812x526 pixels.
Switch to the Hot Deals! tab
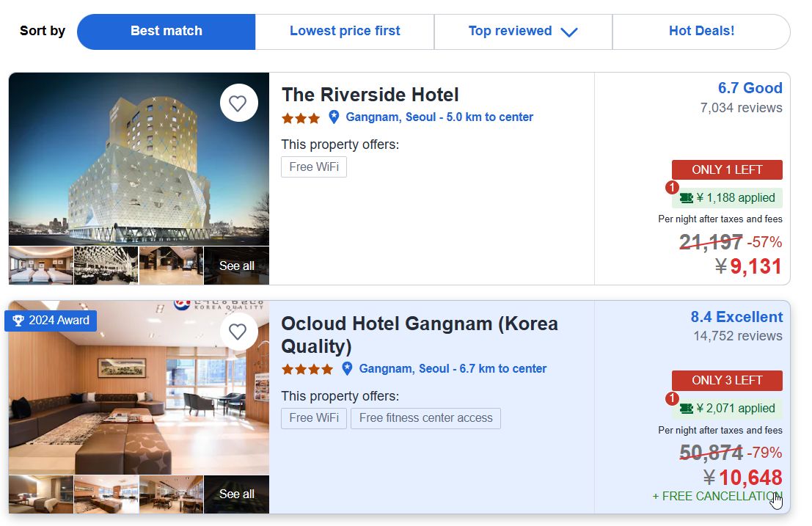click(x=701, y=32)
